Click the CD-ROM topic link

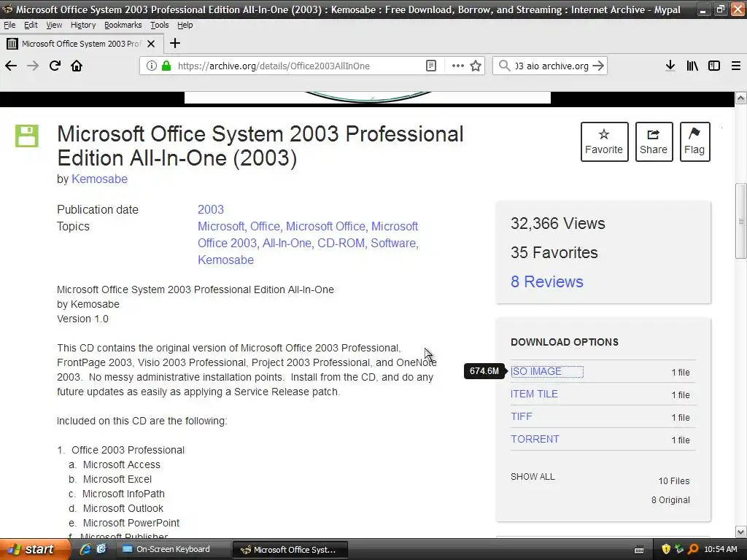[341, 243]
